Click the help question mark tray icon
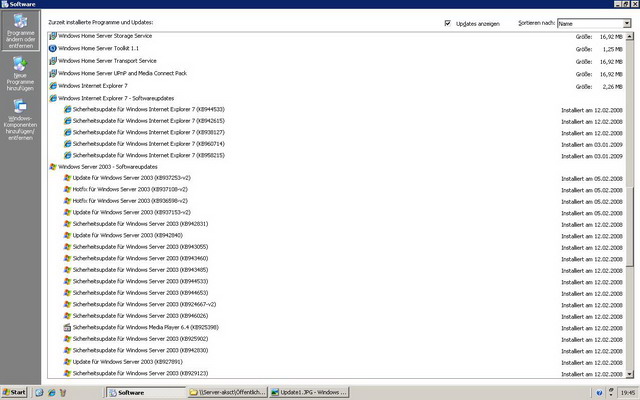Screen dimensions: 640x400 coord(599,393)
